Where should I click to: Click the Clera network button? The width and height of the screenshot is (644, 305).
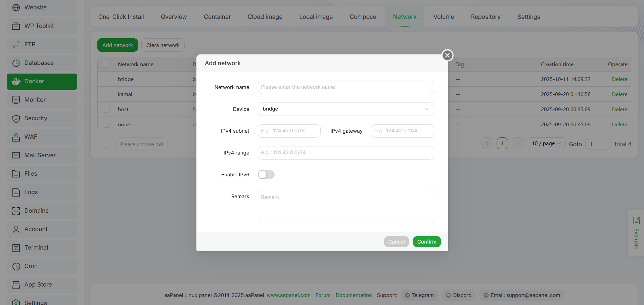pos(163,45)
